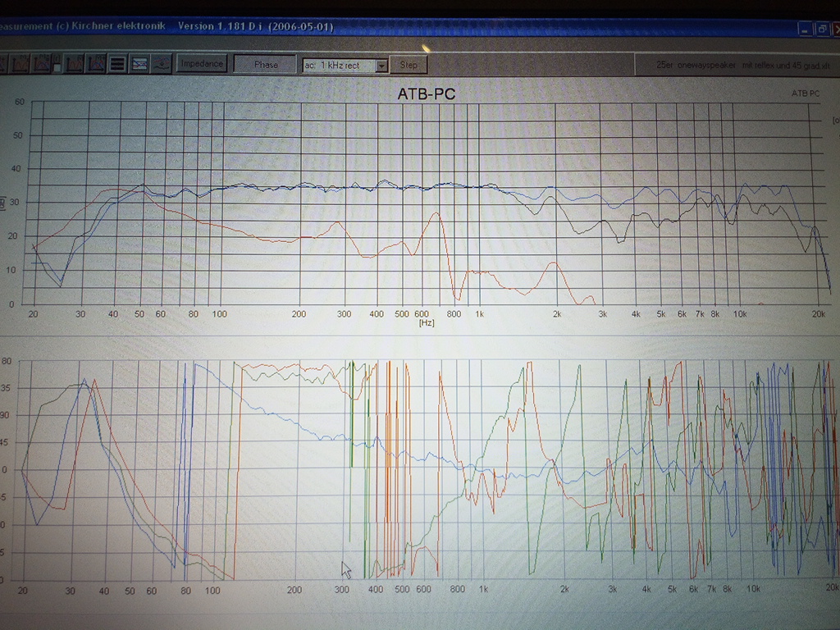Click the wave with download arrow icon
This screenshot has height=630, width=840.
tap(162, 64)
